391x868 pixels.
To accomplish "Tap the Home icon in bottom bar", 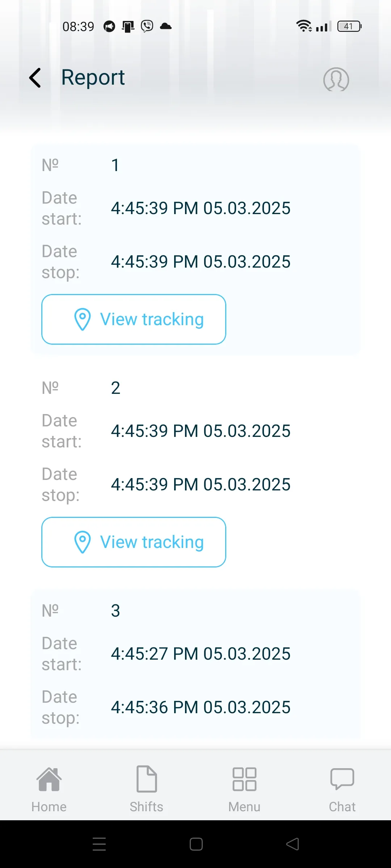I will tap(49, 779).
